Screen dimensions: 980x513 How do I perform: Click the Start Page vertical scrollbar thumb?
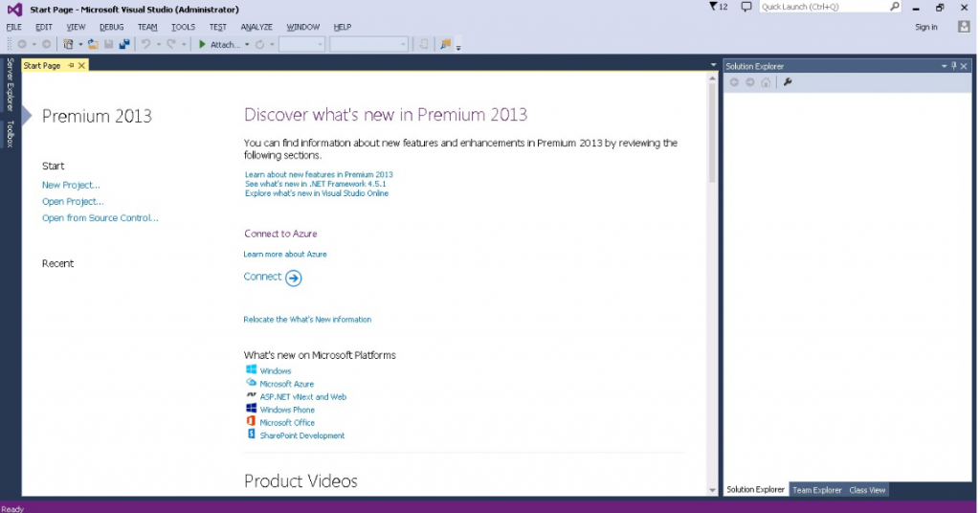click(x=712, y=132)
